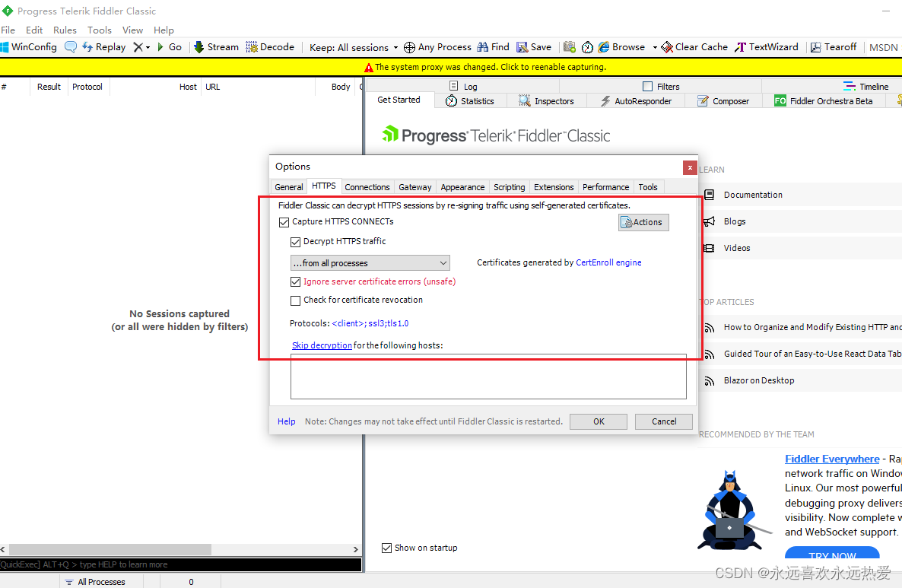Switch to the Log tab
Viewport: 902px width, 588px height.
[463, 86]
